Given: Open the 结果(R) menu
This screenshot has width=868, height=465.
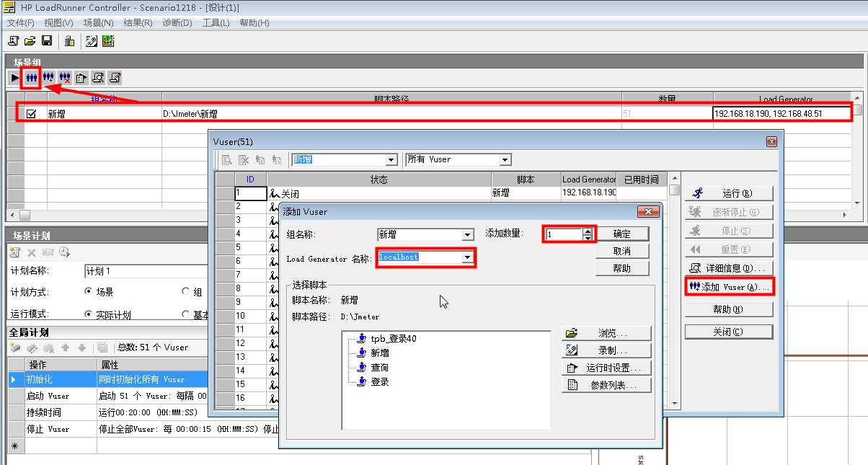Looking at the screenshot, I should (x=138, y=23).
